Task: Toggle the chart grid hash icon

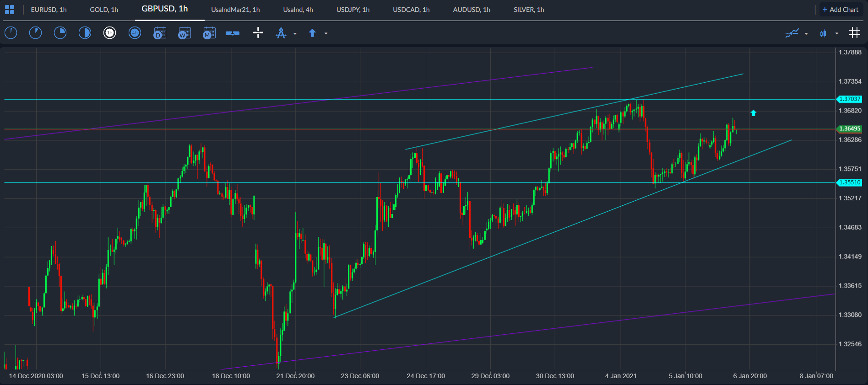Action: [x=854, y=32]
